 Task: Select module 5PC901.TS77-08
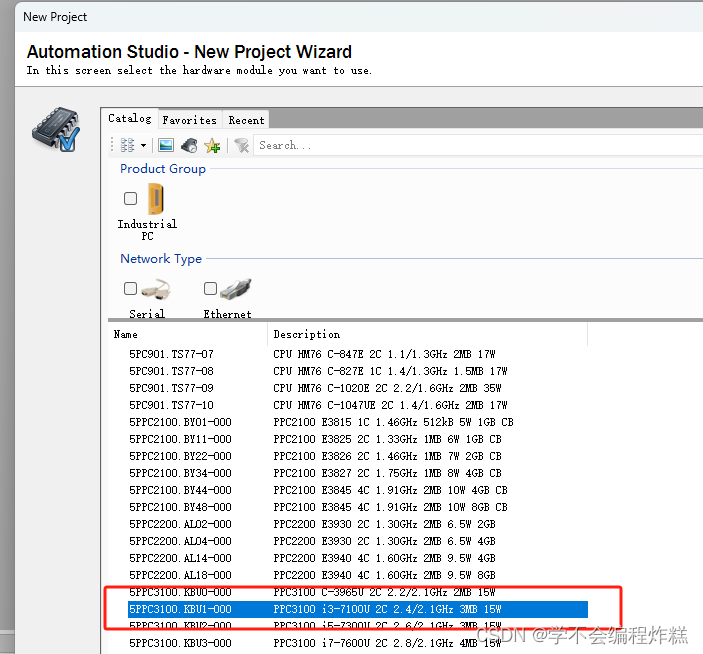pyautogui.click(x=171, y=371)
